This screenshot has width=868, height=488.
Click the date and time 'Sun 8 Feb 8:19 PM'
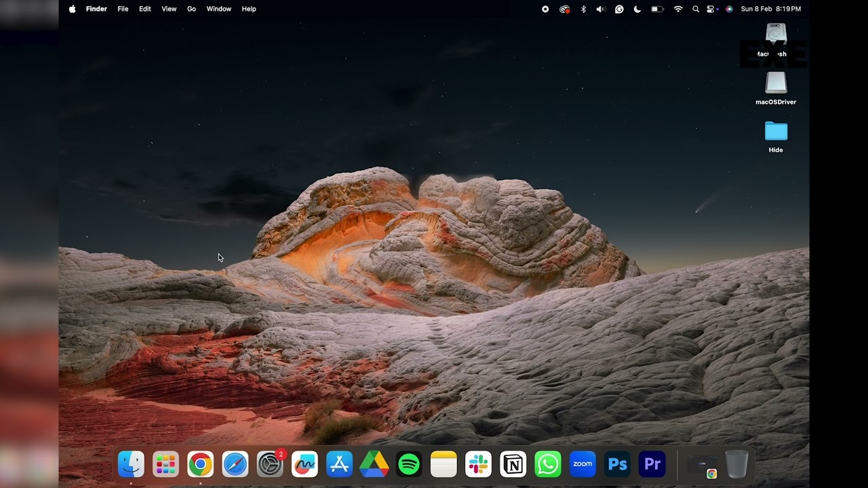770,9
